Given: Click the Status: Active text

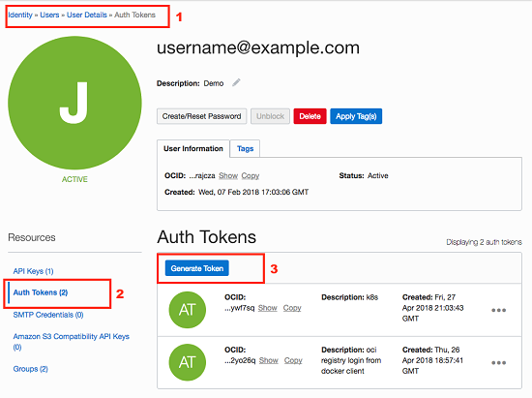Looking at the screenshot, I should [364, 175].
